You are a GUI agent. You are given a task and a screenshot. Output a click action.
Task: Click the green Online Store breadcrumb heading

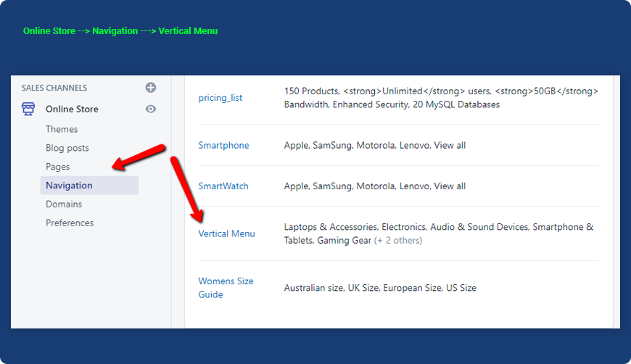coord(120,31)
